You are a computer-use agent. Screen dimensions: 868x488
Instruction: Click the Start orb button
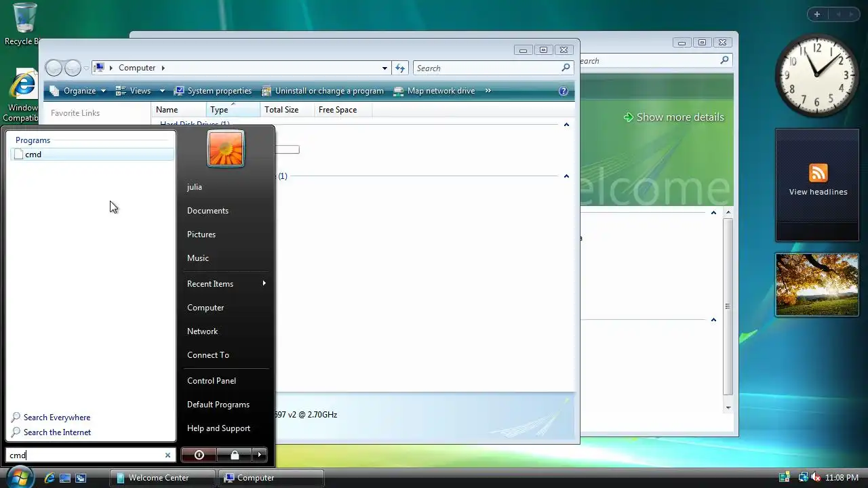20,477
